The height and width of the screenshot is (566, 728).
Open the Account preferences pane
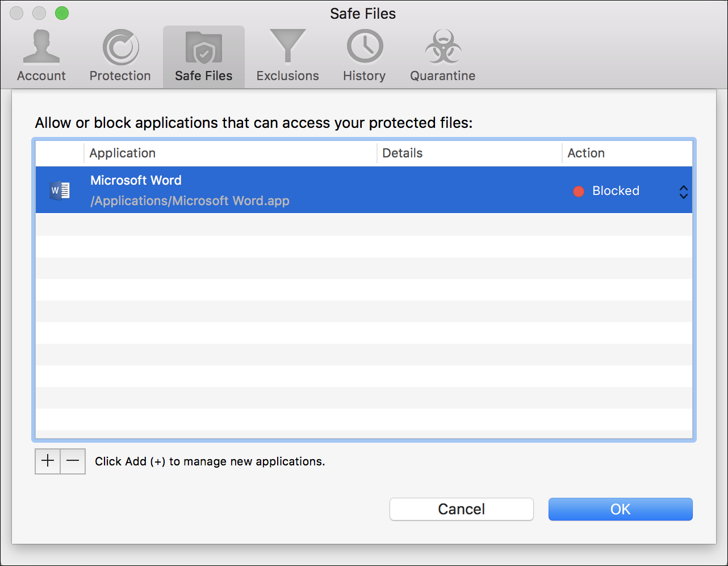coord(41,56)
